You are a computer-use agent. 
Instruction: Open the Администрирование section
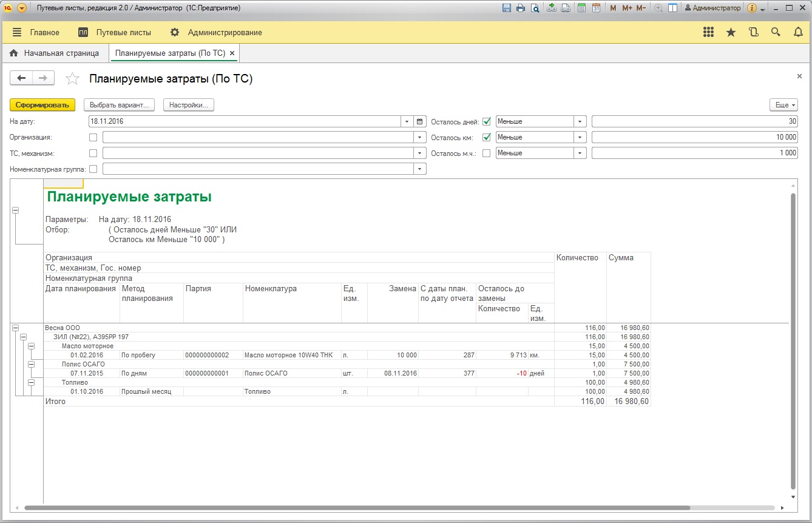click(216, 32)
